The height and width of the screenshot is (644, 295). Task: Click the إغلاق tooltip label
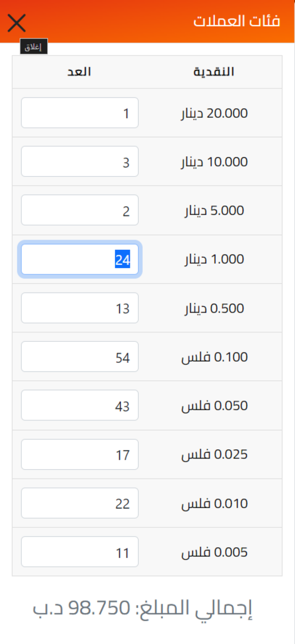point(33,47)
